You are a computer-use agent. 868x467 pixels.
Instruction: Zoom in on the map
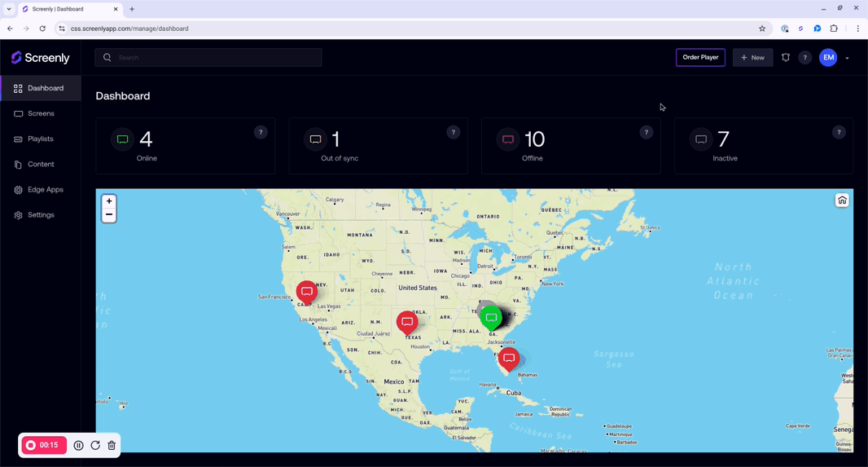pos(109,201)
